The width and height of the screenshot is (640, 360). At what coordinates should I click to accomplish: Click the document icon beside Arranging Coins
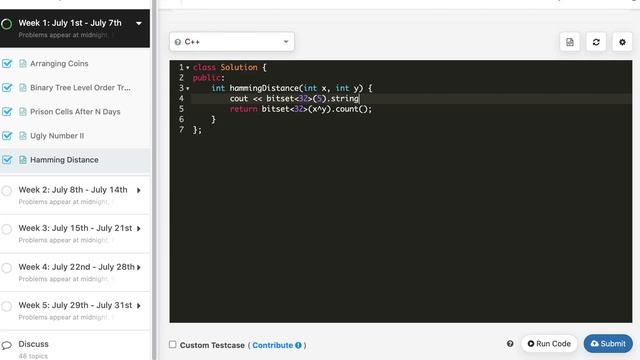click(x=23, y=64)
